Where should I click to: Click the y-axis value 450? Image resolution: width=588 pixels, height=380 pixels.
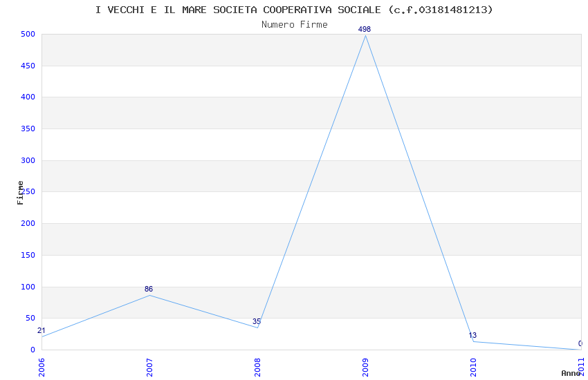coord(28,66)
